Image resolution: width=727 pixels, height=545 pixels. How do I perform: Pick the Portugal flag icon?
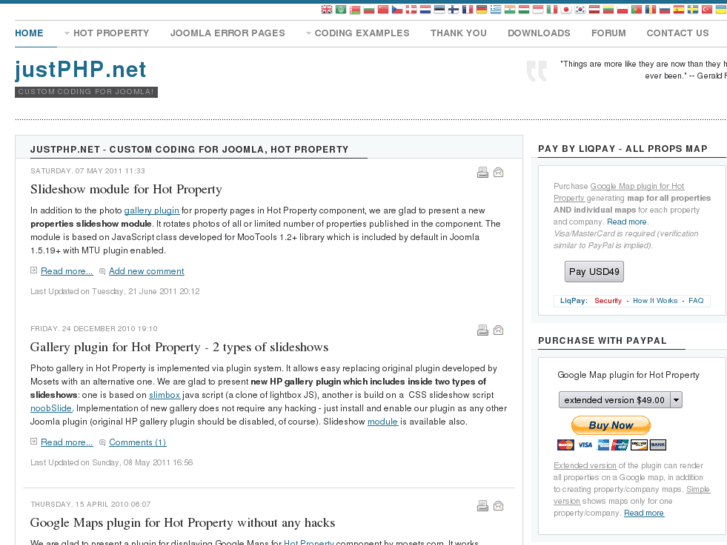point(636,9)
